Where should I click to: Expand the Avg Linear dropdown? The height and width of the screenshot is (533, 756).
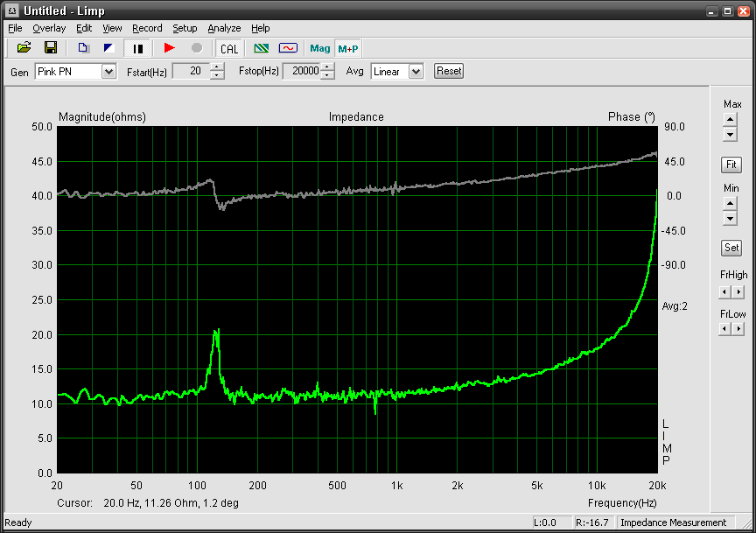click(x=416, y=72)
